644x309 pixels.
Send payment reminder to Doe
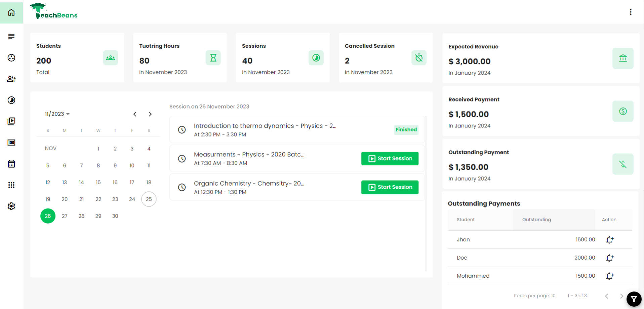click(x=610, y=258)
